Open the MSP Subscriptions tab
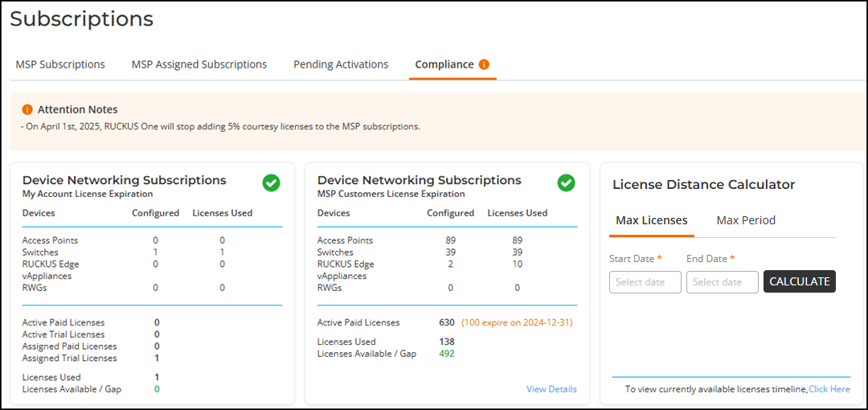Screen dimensions: 868x410 tap(60, 64)
